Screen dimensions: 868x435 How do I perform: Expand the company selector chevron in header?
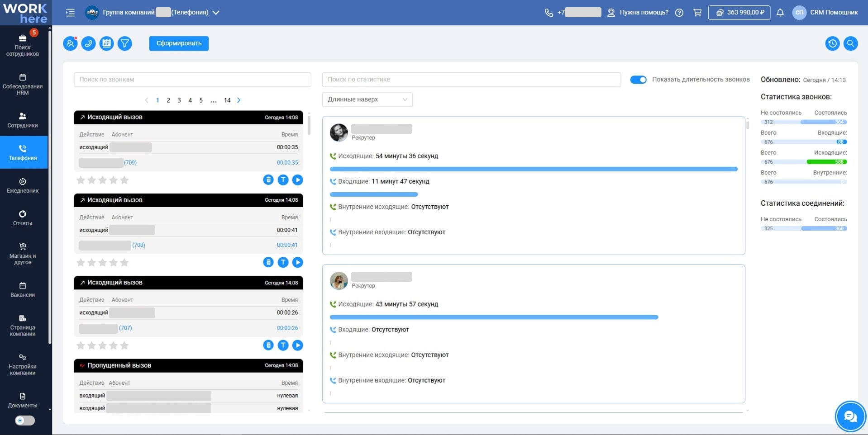(x=216, y=13)
